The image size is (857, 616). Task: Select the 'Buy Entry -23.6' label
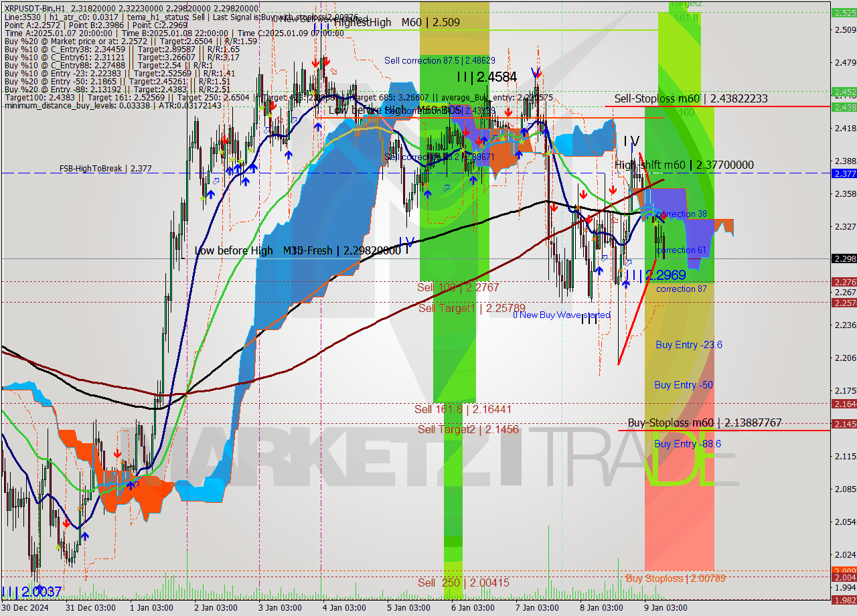(689, 345)
